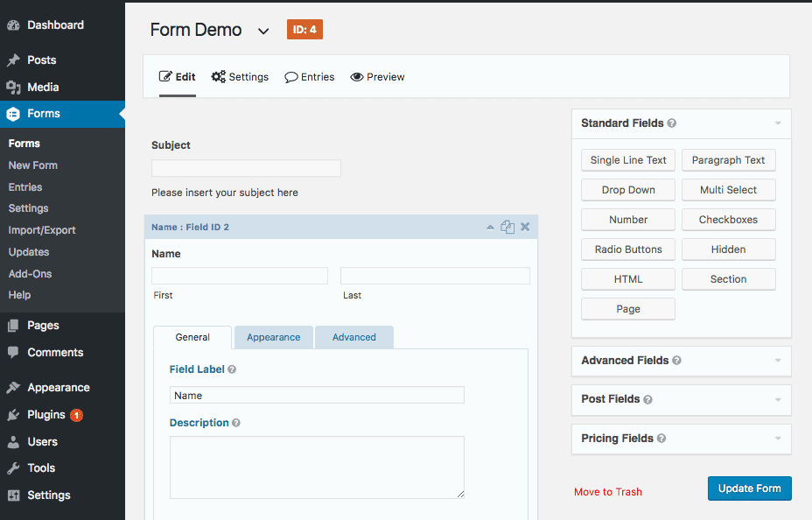Click the Subject input field

[x=246, y=168]
